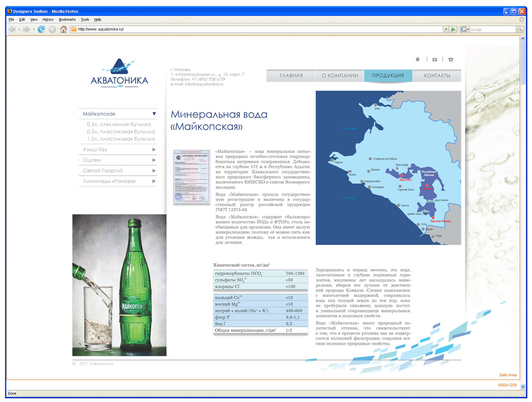Open the Edit menu

pyautogui.click(x=22, y=20)
